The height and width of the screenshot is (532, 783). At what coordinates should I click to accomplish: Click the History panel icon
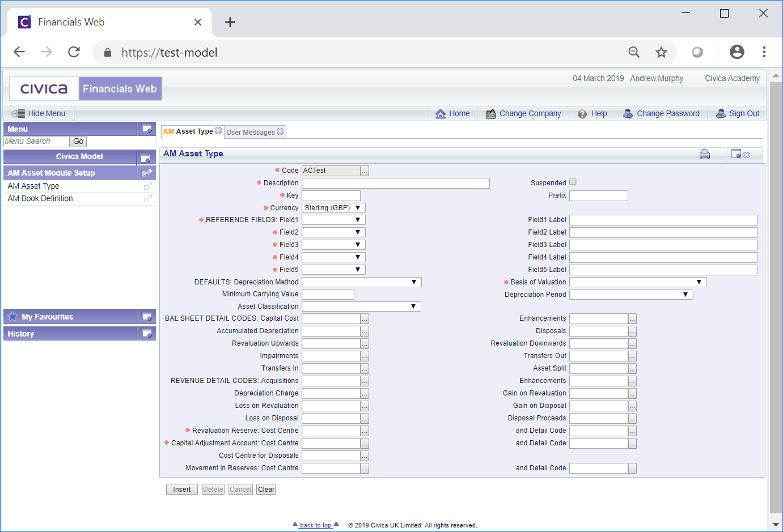point(147,334)
